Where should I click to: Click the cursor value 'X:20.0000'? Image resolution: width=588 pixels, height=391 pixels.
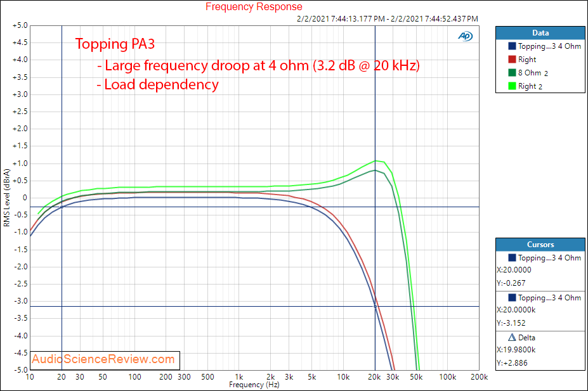point(514,270)
